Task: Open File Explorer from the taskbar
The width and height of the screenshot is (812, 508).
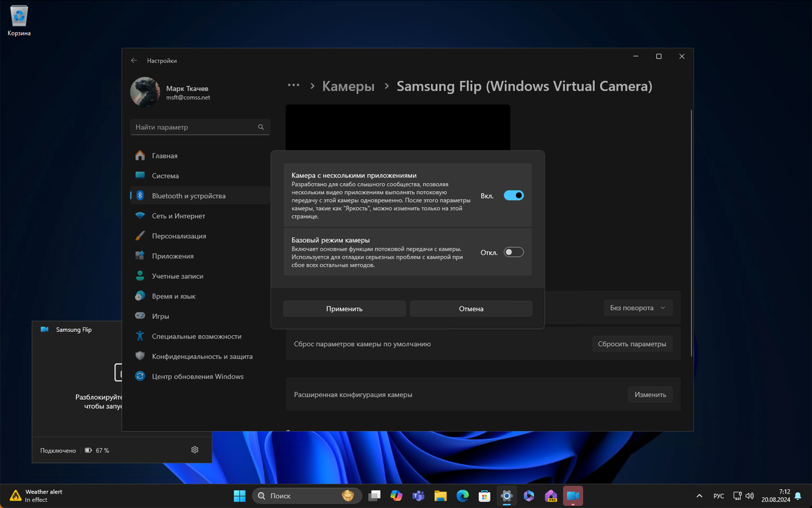Action: point(441,496)
